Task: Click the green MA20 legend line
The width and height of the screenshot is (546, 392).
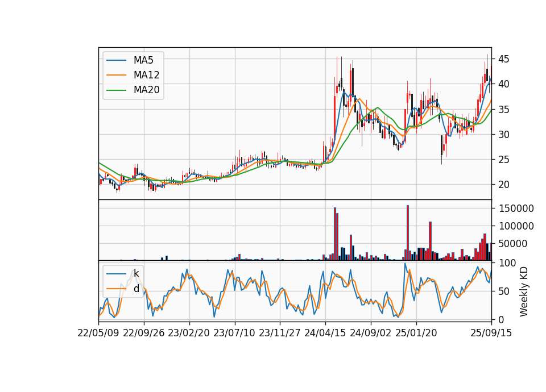Action: click(x=116, y=90)
